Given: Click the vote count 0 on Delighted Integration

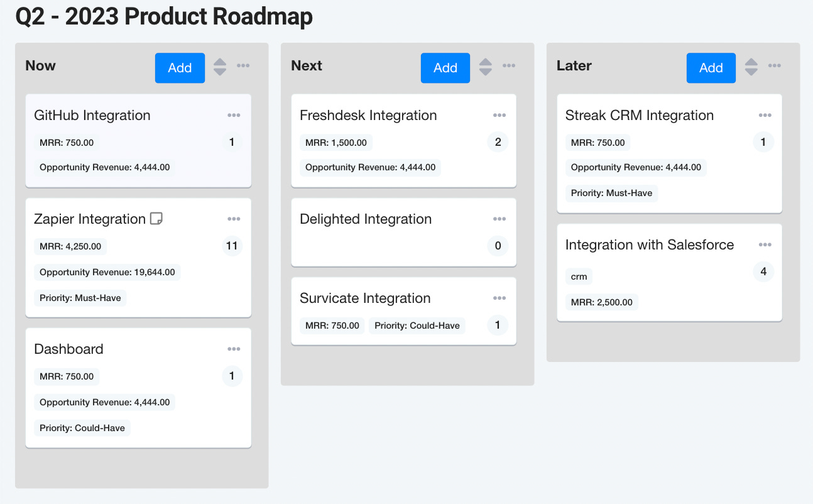Looking at the screenshot, I should tap(498, 246).
